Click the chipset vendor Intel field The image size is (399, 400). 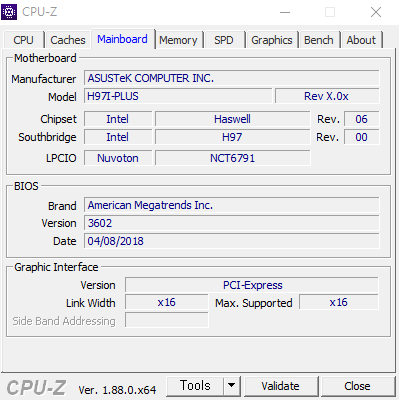[x=118, y=119]
